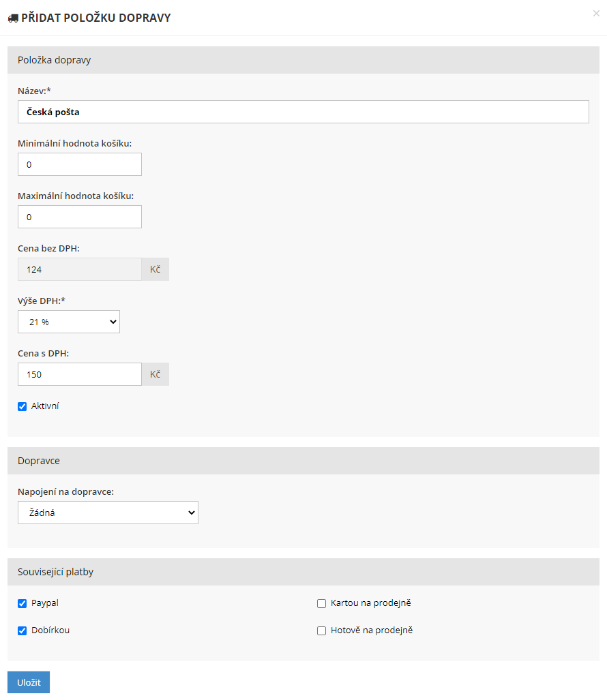This screenshot has width=607, height=700.
Task: Click the Dopravce section header
Action: 303,461
